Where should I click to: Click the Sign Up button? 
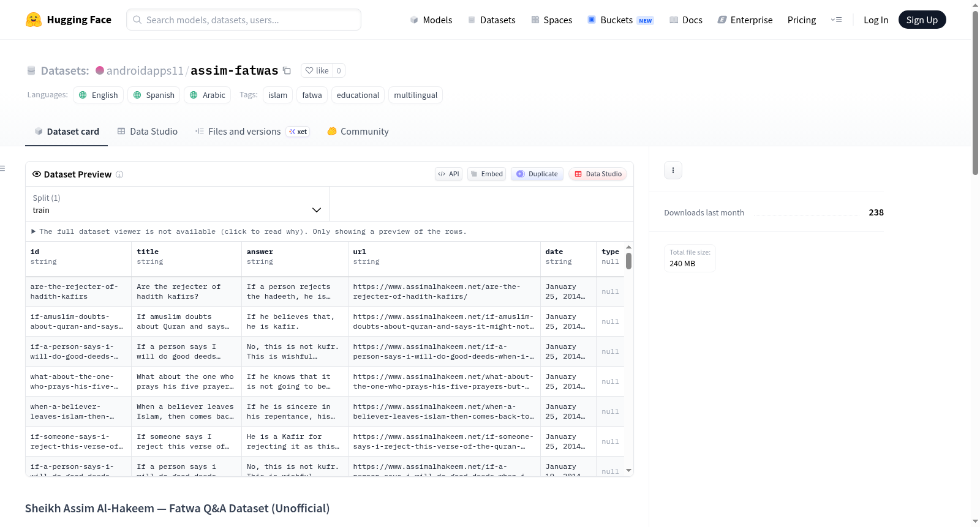(x=922, y=20)
